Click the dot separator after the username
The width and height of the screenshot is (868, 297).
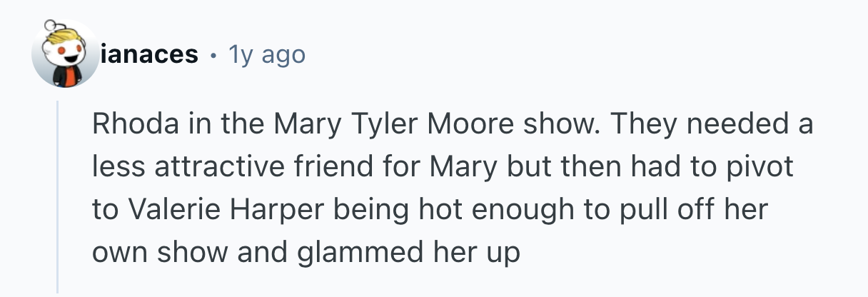point(212,54)
